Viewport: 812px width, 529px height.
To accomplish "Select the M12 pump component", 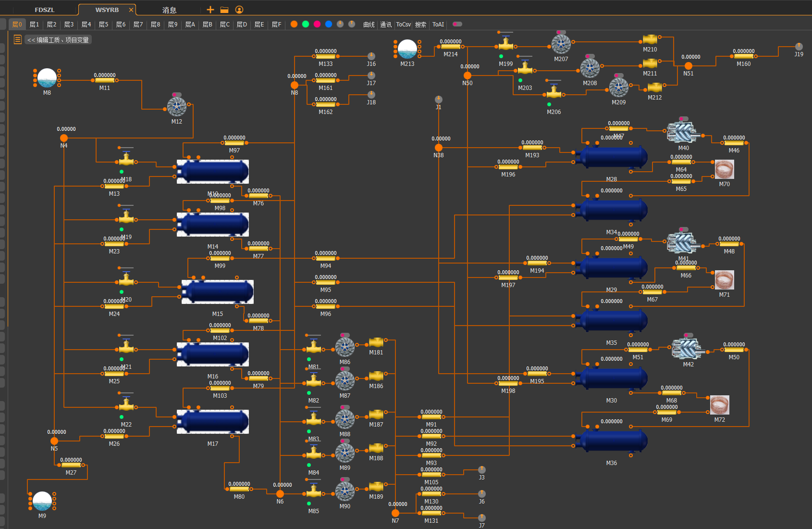I will pos(177,107).
